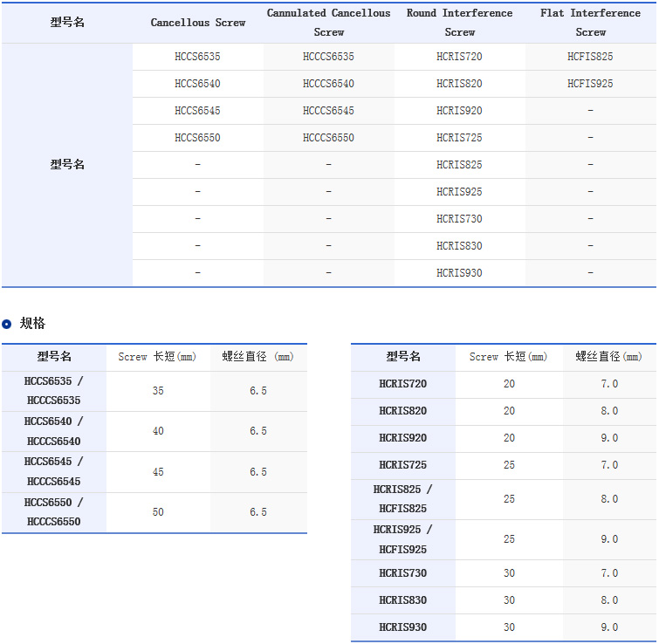Click the Screw 长短(mm) header in right spec table
The width and height of the screenshot is (659, 644).
(x=509, y=357)
